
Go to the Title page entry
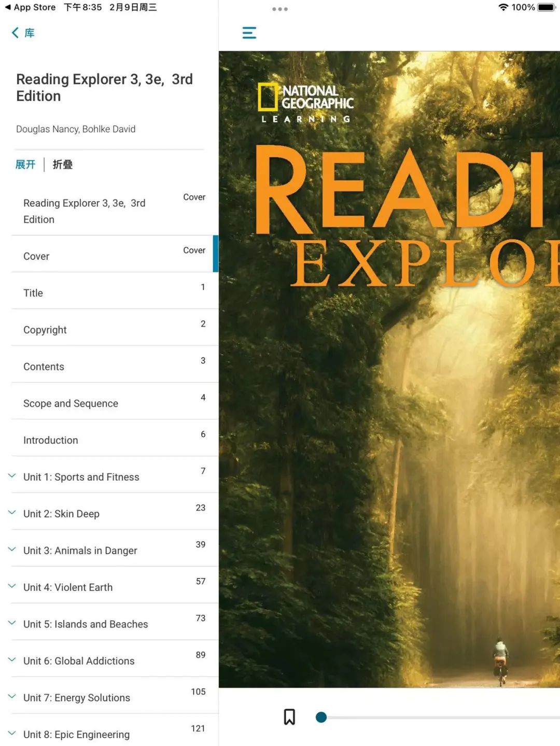pyautogui.click(x=115, y=291)
